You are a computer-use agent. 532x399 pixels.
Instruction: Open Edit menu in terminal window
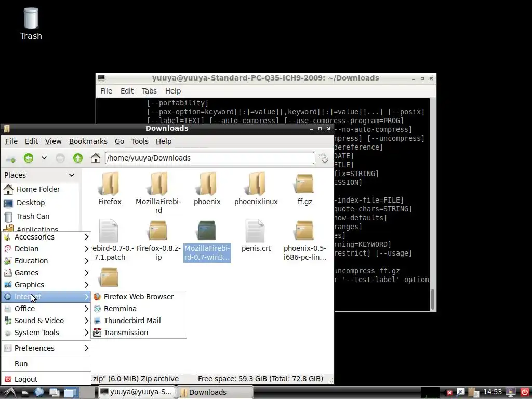pyautogui.click(x=127, y=91)
